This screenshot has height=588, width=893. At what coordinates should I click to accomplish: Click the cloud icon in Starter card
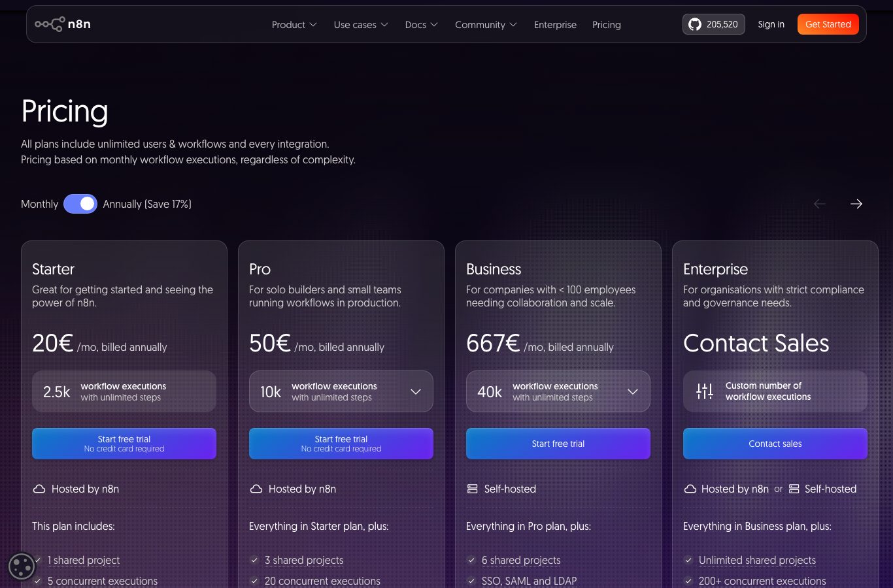pyautogui.click(x=39, y=489)
